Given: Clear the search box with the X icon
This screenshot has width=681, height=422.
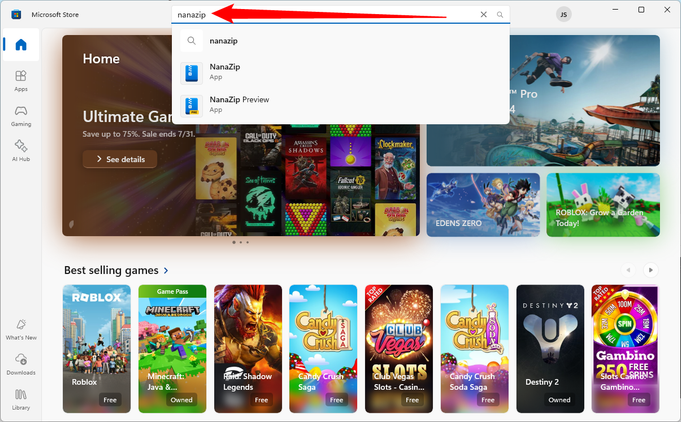Looking at the screenshot, I should click(x=483, y=14).
